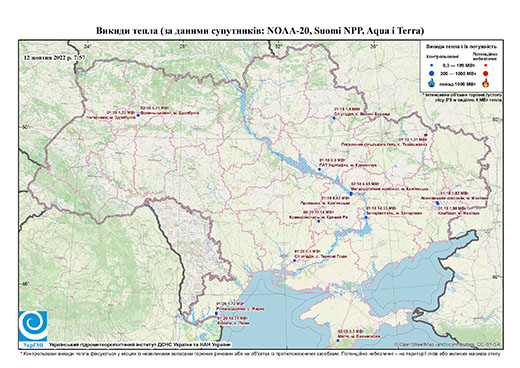Image resolution: width=520 pixels, height=368 pixels.
Task: Click the 36° longitude label
Action: 374,46
